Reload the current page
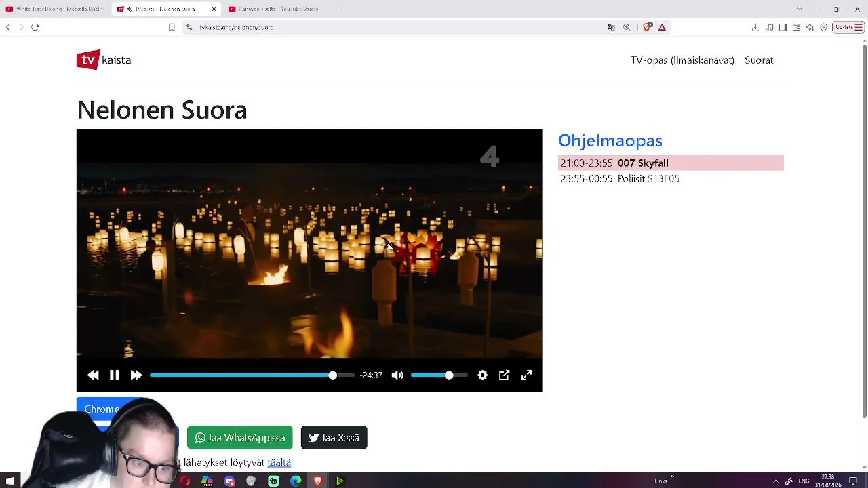 [x=35, y=27]
